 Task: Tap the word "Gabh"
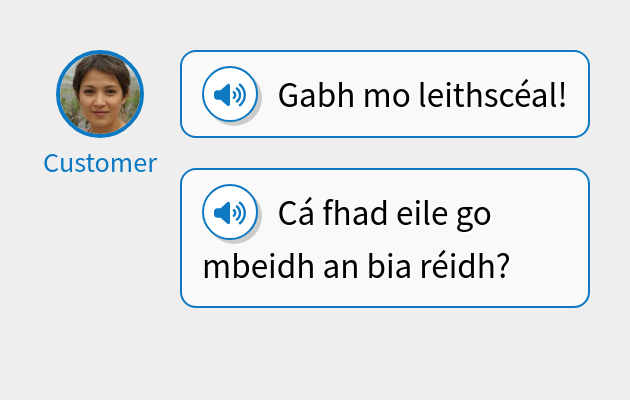point(309,96)
